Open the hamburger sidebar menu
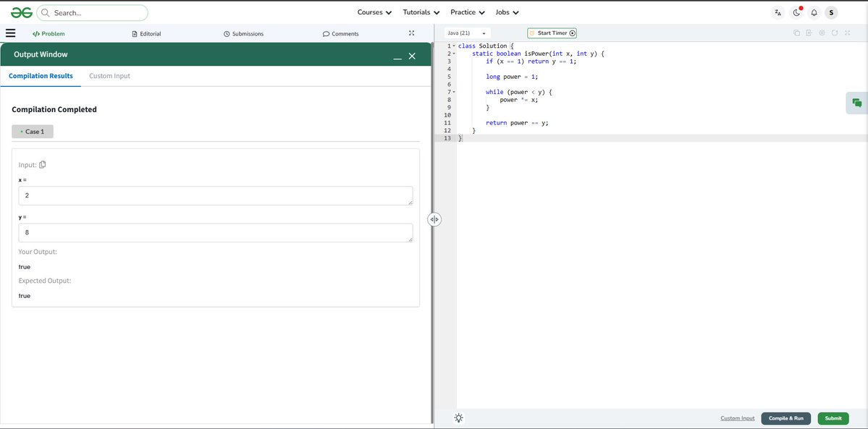The height and width of the screenshot is (429, 868). [11, 33]
